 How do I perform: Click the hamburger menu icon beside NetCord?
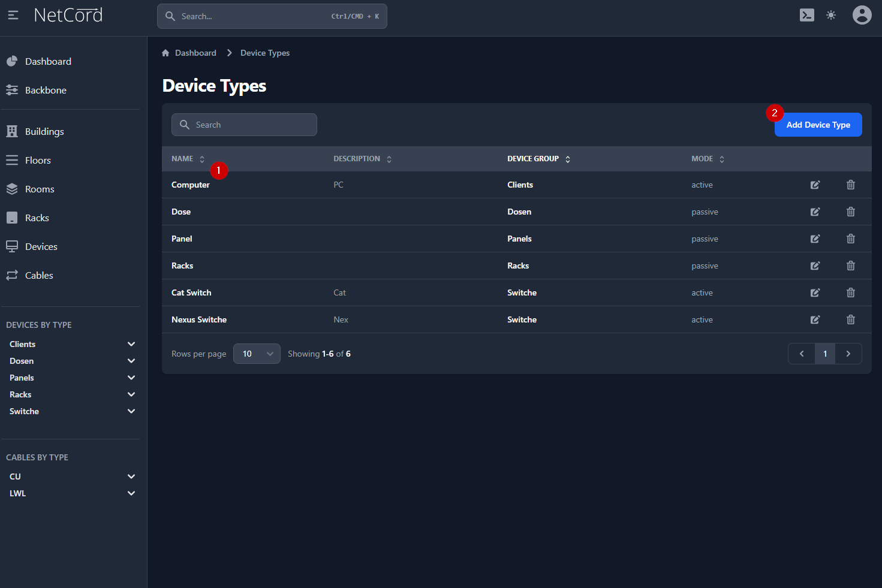[x=13, y=15]
